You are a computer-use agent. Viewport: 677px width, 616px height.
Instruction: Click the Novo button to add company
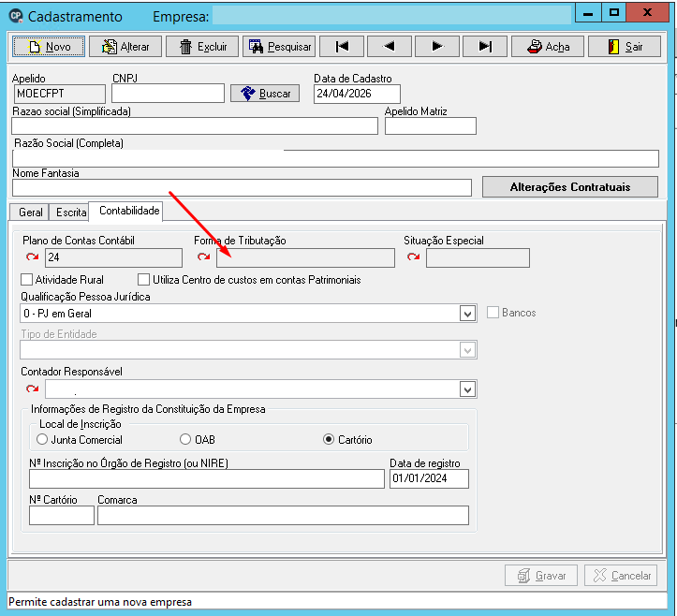coord(49,46)
